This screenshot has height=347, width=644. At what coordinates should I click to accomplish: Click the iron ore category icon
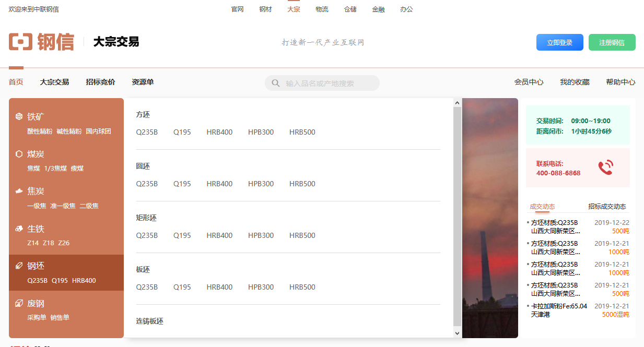[x=19, y=116]
